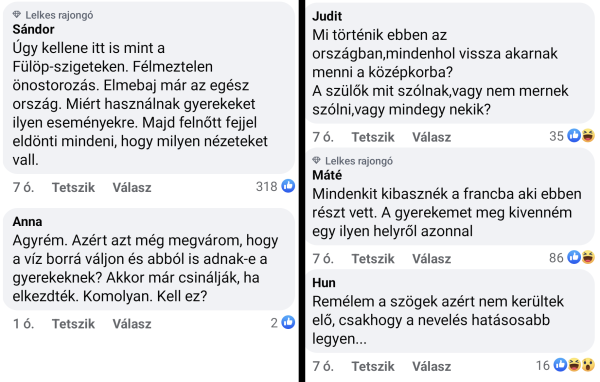Open the 318 reactions count

[266, 186]
